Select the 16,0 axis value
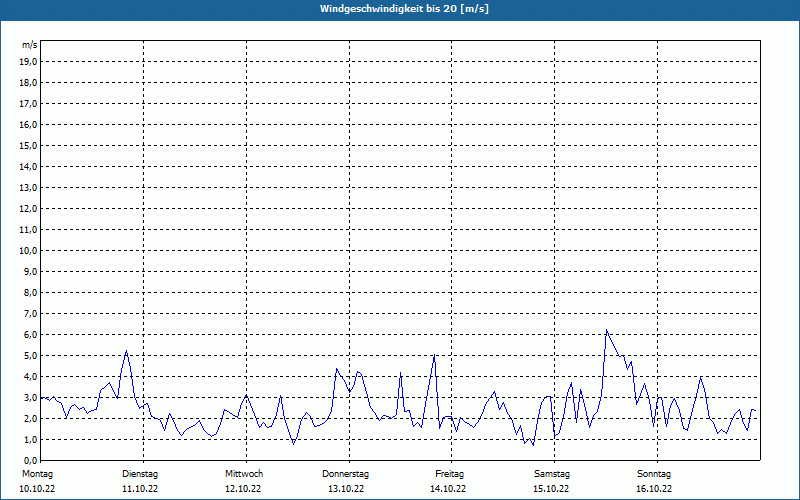The height and width of the screenshot is (500, 800). [x=28, y=124]
